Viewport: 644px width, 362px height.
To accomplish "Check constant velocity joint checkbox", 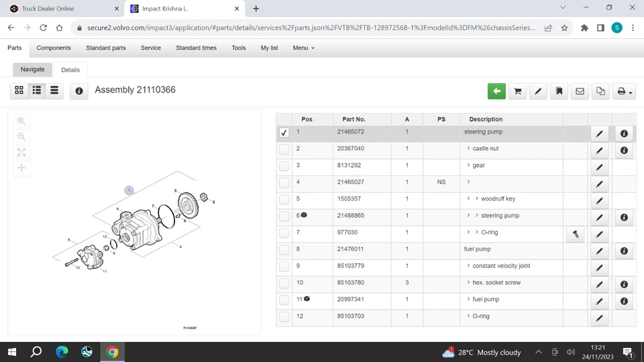I will [x=284, y=267].
